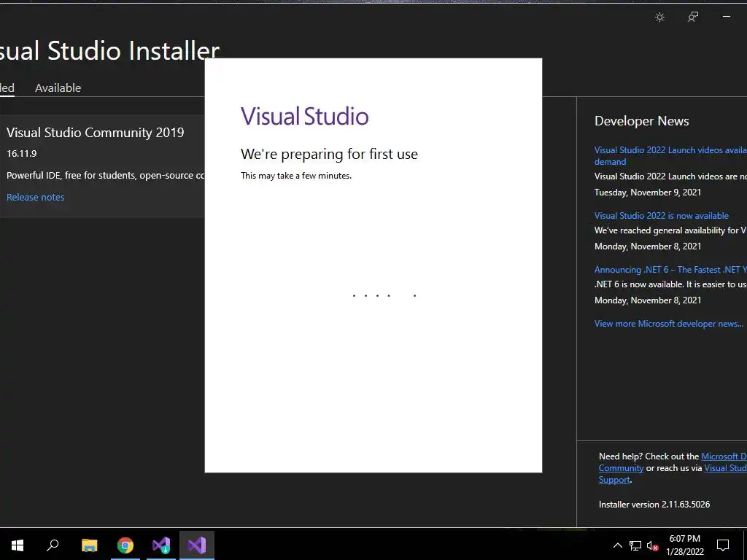Viewport: 747px width, 560px height.
Task: Open network status tray icon
Action: click(x=635, y=545)
